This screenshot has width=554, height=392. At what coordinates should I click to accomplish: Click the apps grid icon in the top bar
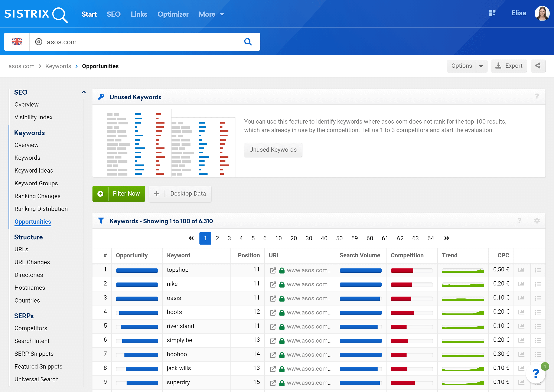(x=492, y=13)
